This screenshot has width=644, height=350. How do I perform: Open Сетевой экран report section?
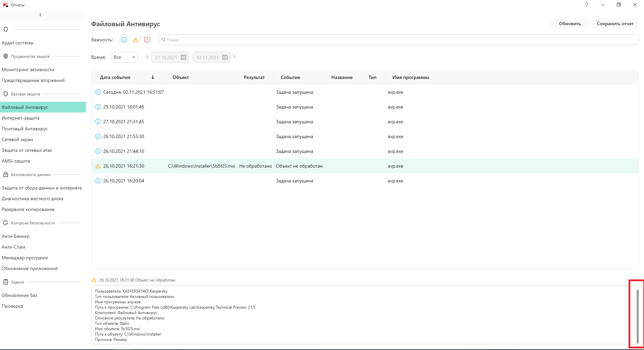point(17,140)
